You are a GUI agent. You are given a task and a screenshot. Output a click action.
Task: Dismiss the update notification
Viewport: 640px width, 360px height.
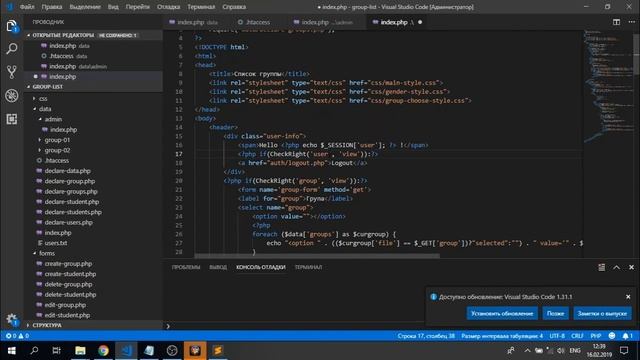click(x=628, y=297)
